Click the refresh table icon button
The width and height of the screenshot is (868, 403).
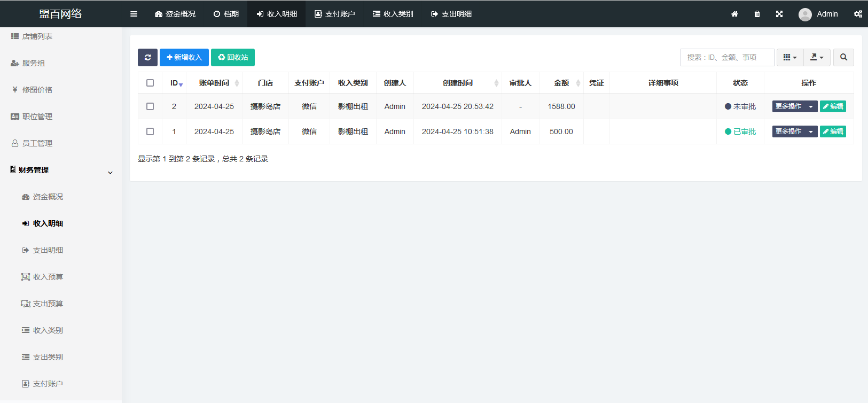147,57
